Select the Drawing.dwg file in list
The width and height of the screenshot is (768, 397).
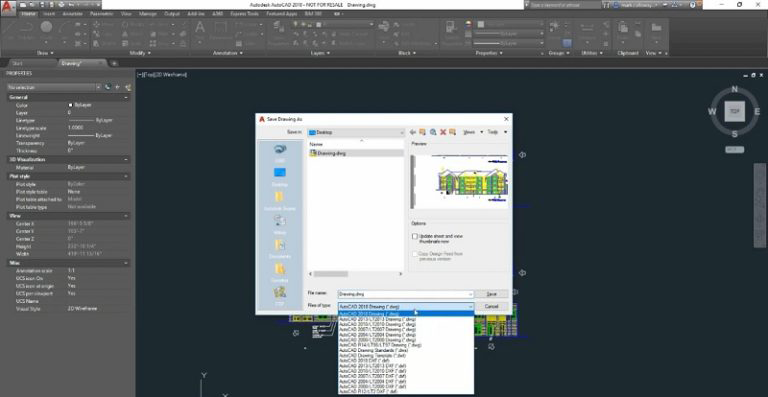click(356, 153)
